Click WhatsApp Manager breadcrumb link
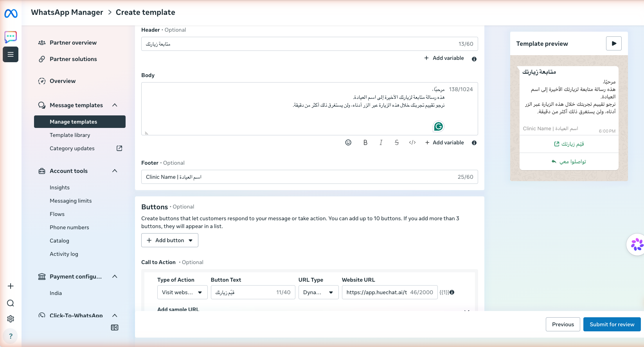 [67, 12]
